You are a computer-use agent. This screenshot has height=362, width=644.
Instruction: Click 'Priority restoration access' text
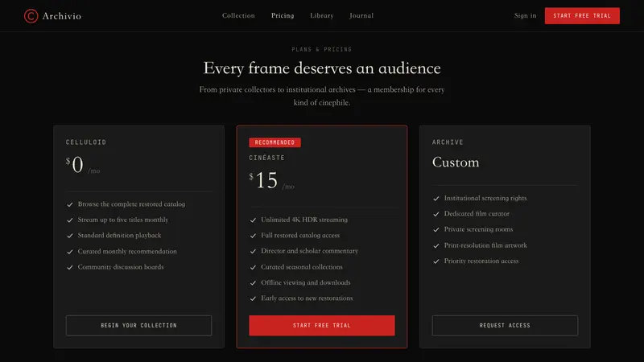(481, 261)
